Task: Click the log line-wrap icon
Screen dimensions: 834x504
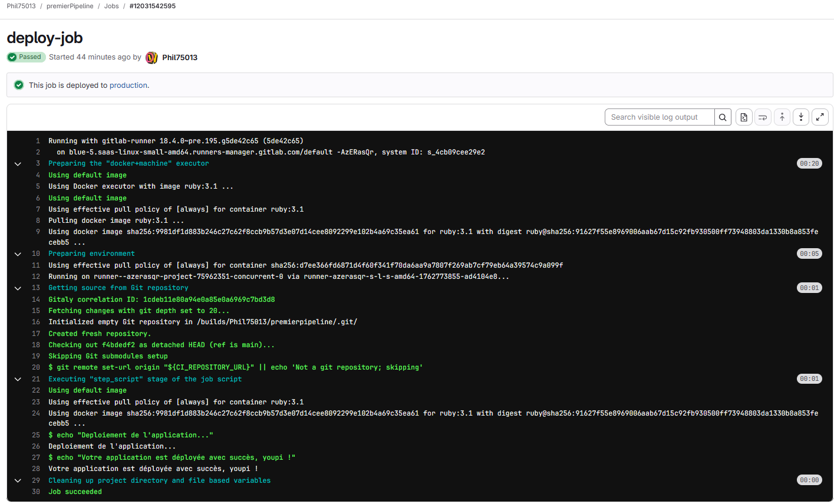Action: (763, 117)
